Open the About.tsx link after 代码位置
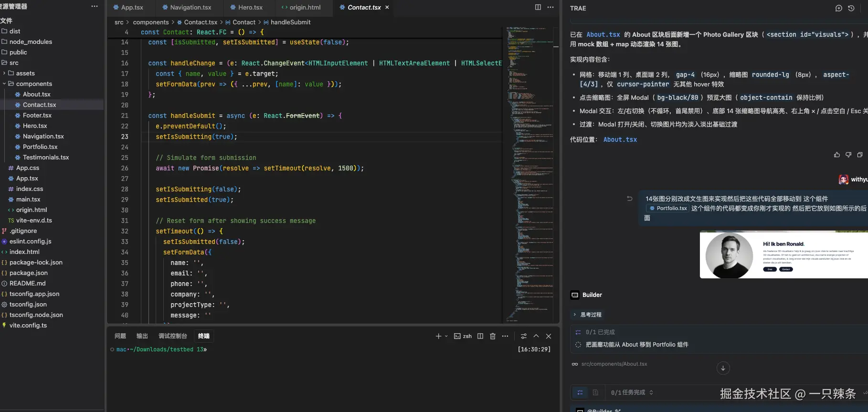 coord(620,139)
